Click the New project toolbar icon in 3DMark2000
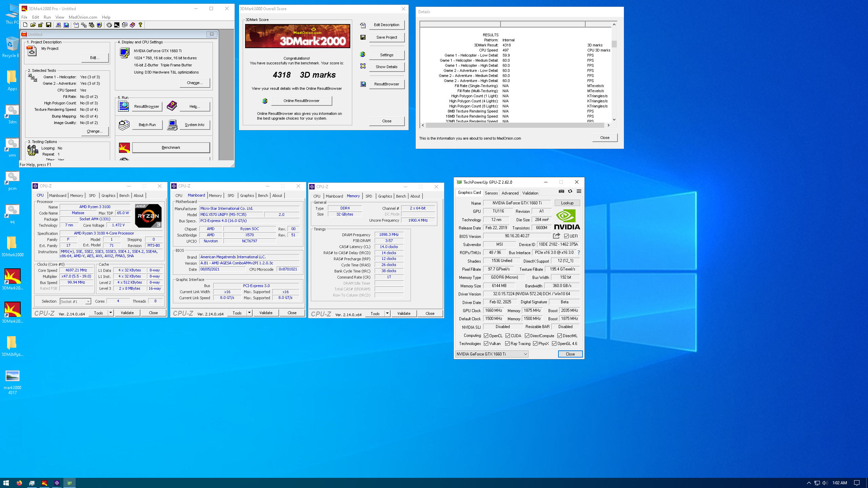This screenshot has width=868, height=488. click(x=25, y=25)
